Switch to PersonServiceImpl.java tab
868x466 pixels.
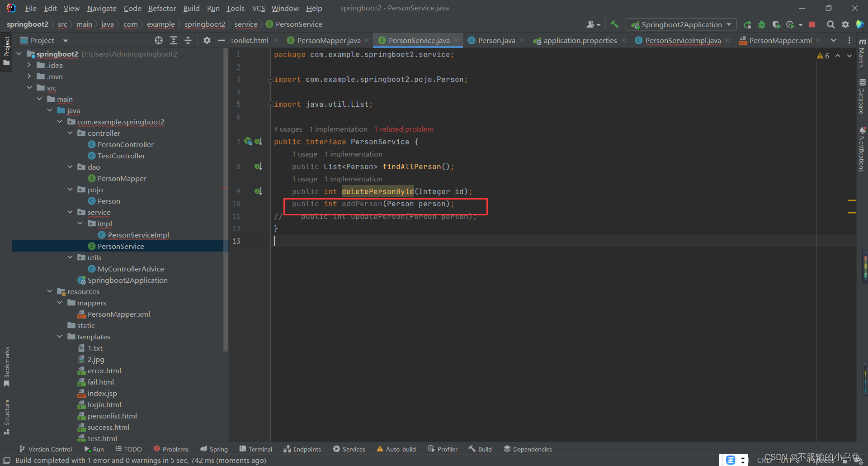(683, 40)
